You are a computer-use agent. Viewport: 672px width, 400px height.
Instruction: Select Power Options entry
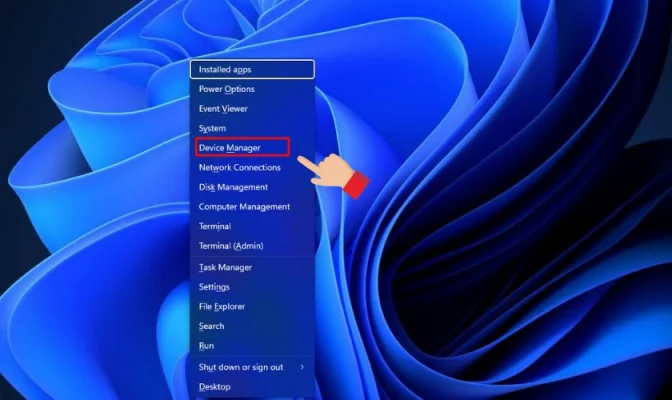(x=226, y=89)
